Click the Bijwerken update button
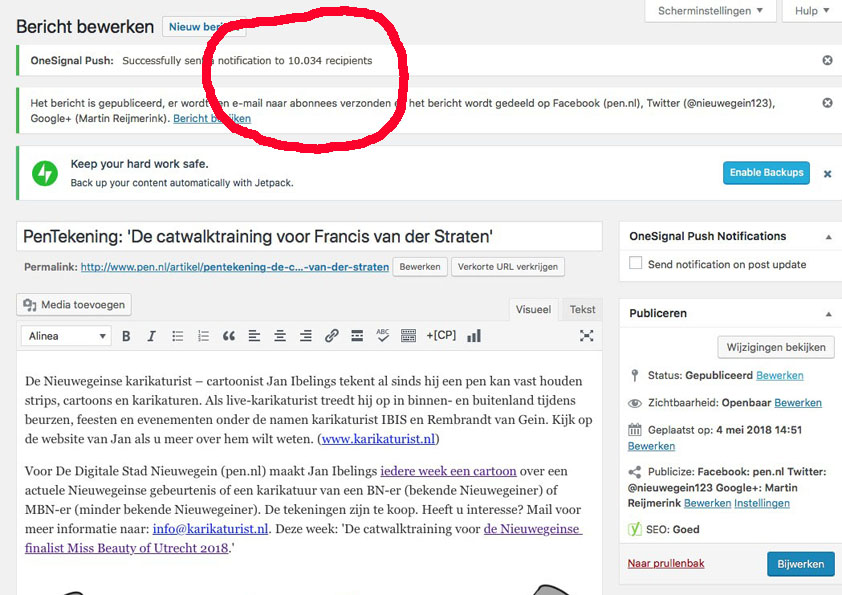This screenshot has height=595, width=842. point(800,564)
